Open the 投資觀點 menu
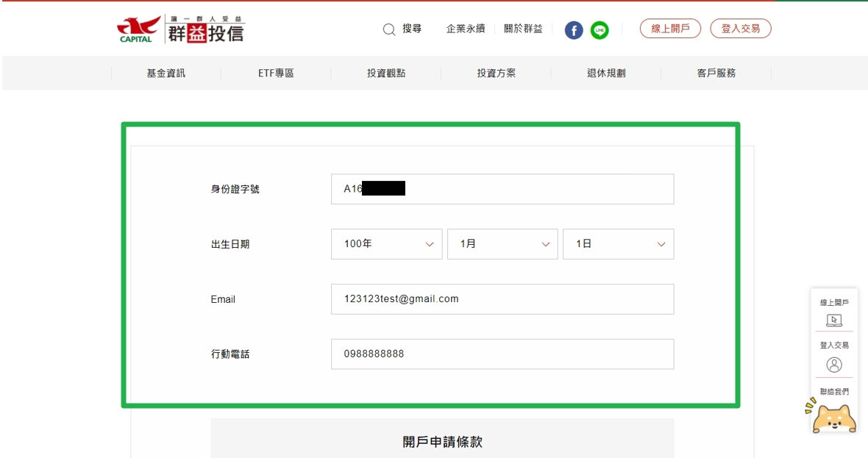The height and width of the screenshot is (458, 868). click(386, 73)
